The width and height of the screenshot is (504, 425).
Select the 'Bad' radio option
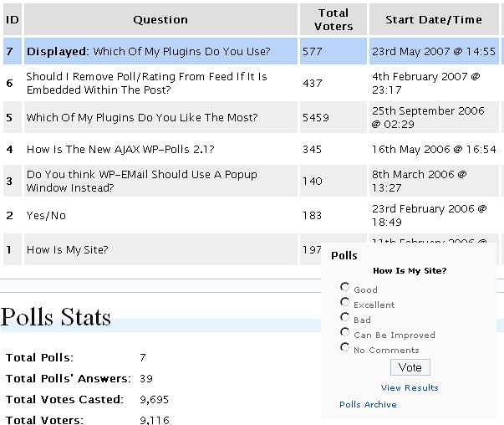(x=344, y=318)
